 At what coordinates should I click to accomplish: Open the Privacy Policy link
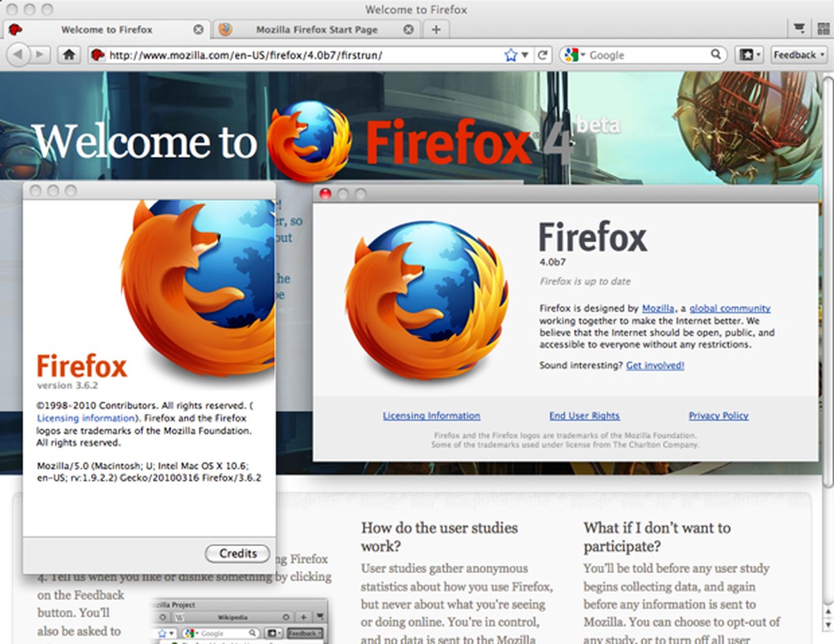click(x=718, y=415)
